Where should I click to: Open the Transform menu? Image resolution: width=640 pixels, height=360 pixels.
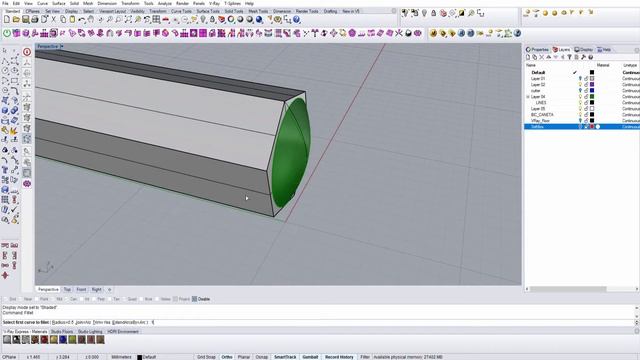click(130, 3)
